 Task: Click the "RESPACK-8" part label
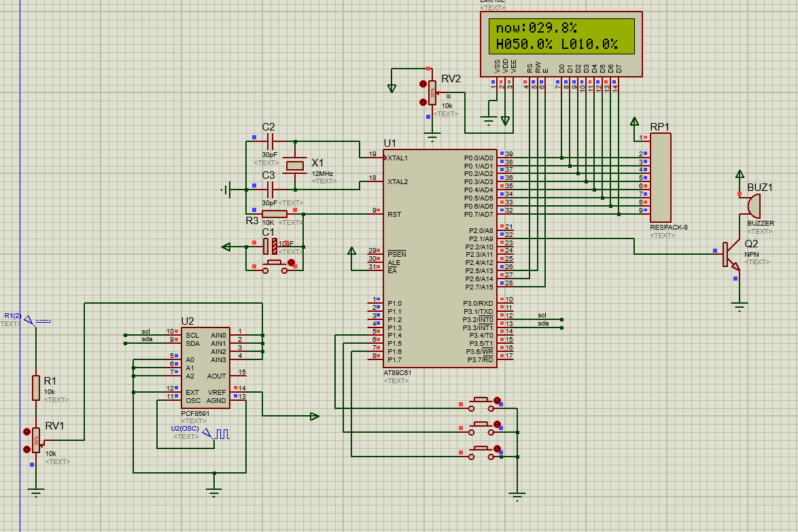point(669,228)
